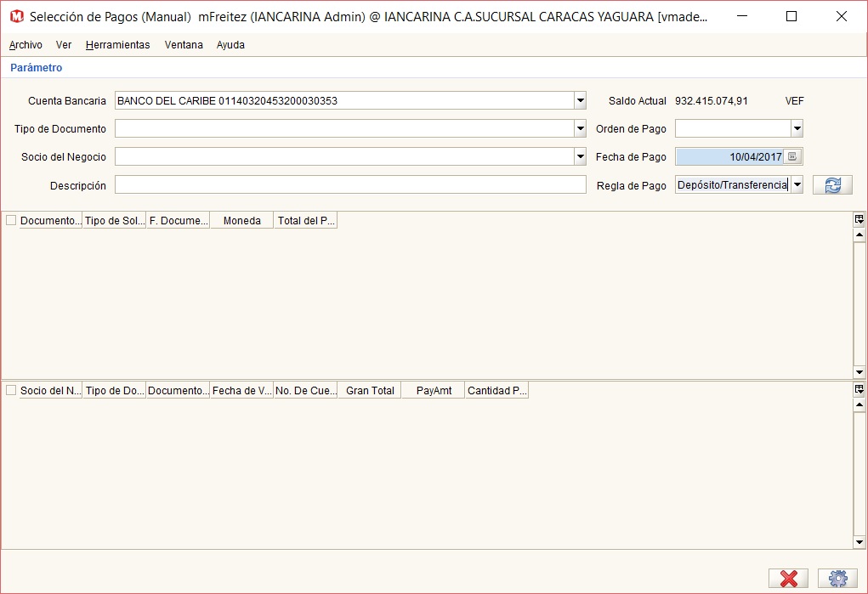The width and height of the screenshot is (868, 594).
Task: Click the Socio del Negocio field
Action: tap(345, 156)
